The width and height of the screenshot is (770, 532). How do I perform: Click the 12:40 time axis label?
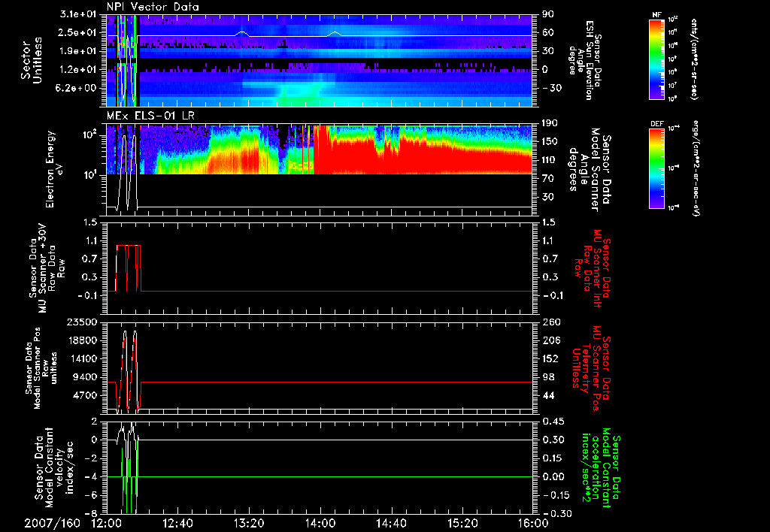(177, 523)
